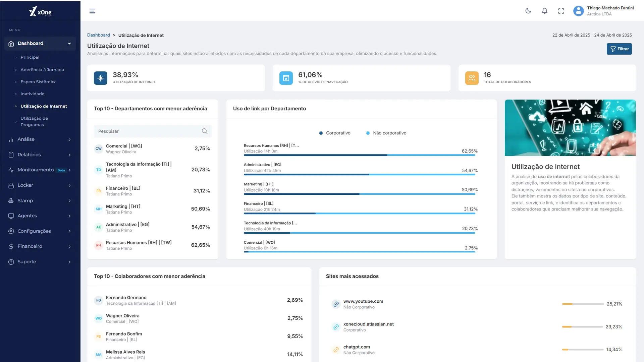Viewport: 644px width, 362px height.
Task: Toggle dark mode moon icon
Action: pyautogui.click(x=528, y=11)
